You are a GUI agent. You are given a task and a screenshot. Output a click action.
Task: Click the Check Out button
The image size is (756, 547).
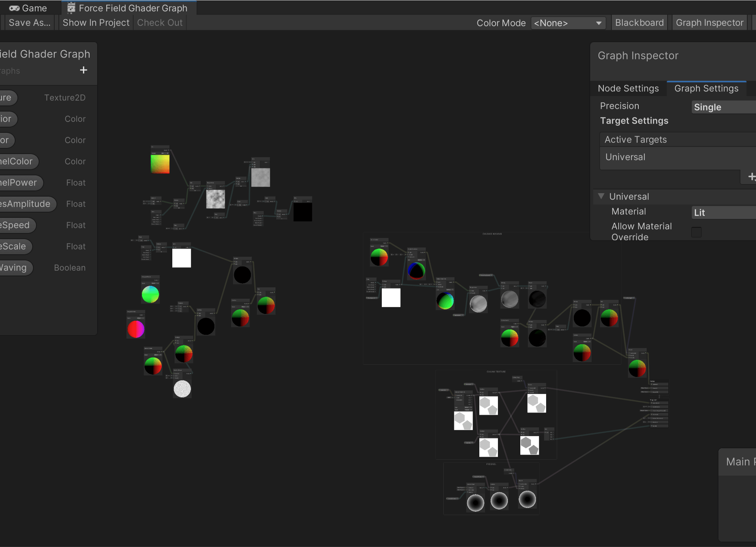coord(160,23)
